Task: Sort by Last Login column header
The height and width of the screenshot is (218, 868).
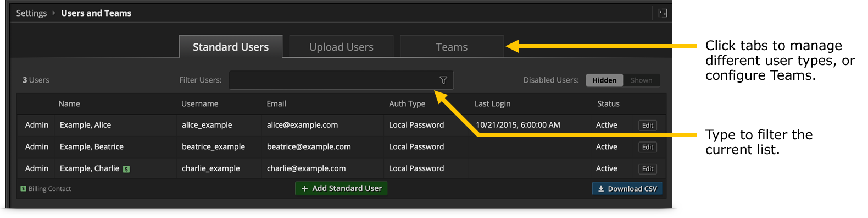Action: [492, 103]
